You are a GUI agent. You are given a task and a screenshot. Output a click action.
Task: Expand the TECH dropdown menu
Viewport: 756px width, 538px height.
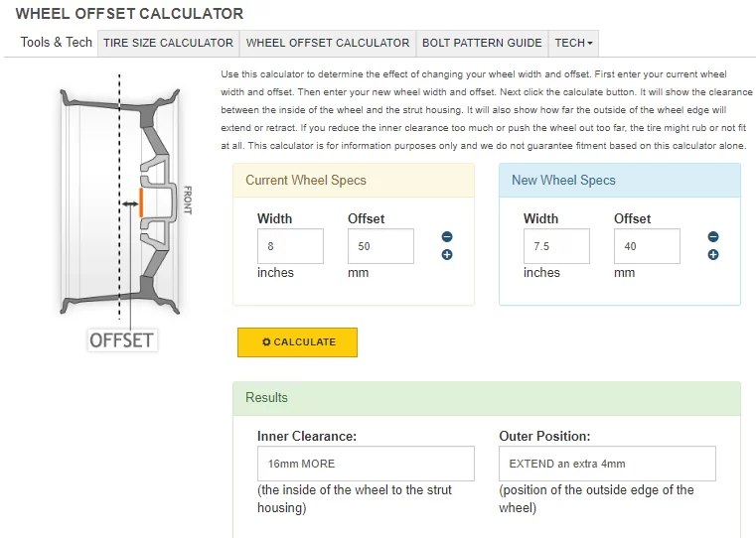click(573, 43)
